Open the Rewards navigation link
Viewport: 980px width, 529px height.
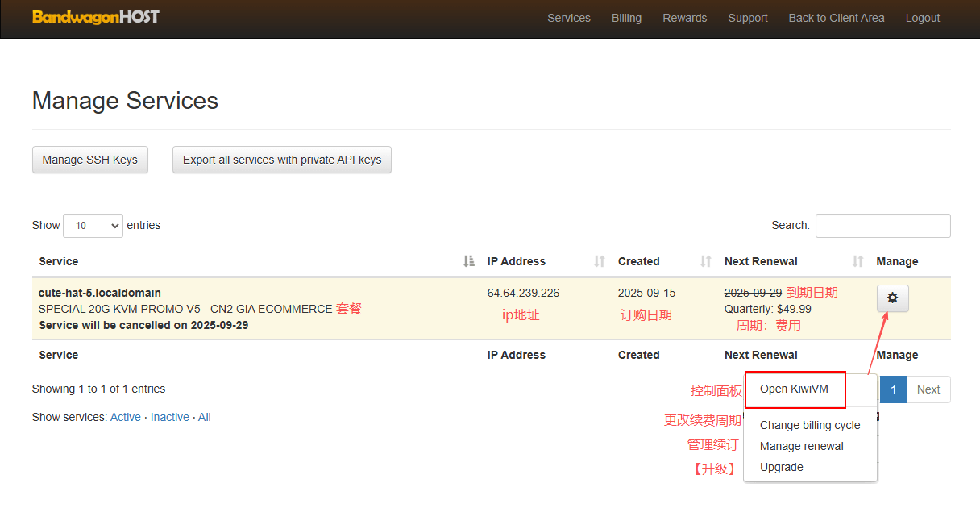pyautogui.click(x=684, y=18)
